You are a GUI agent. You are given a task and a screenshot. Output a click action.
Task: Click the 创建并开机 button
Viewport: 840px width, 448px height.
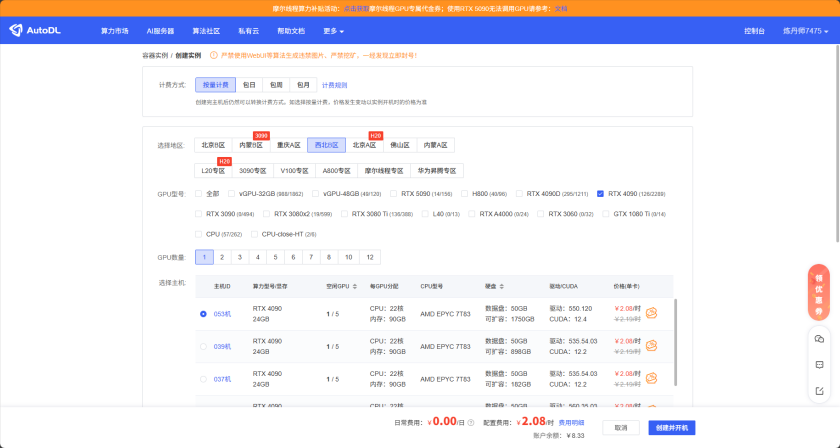[x=672, y=428]
